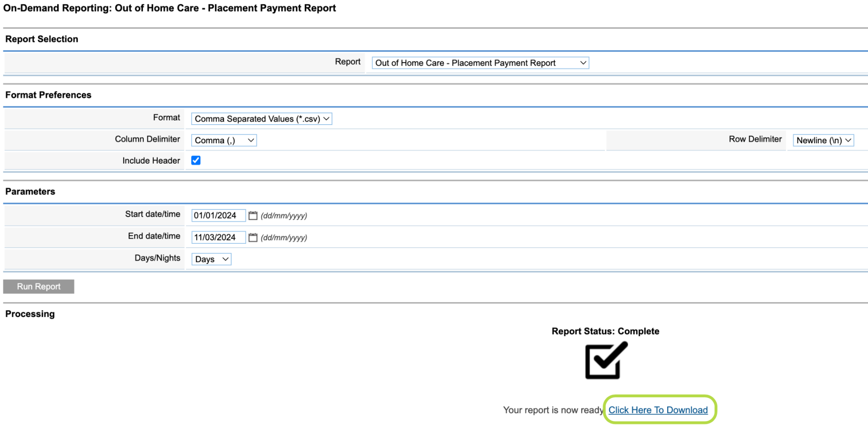The width and height of the screenshot is (868, 426).
Task: Select the Start date/time input field
Action: (x=218, y=215)
